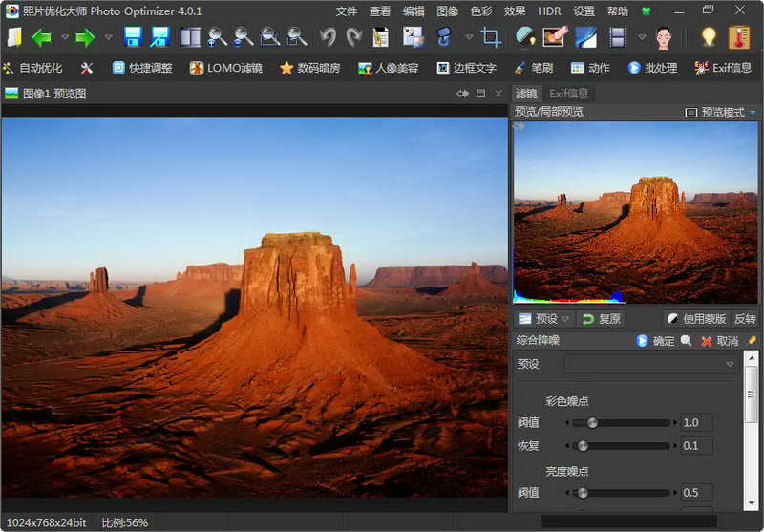Click the save (floppy disk) icon
764x532 pixels.
click(133, 38)
